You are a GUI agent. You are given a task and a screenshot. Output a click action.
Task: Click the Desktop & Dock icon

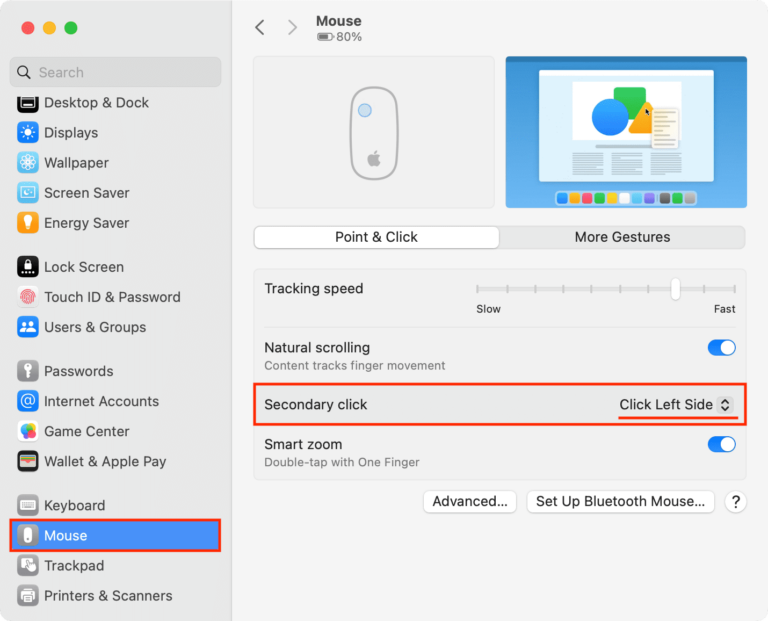point(28,103)
